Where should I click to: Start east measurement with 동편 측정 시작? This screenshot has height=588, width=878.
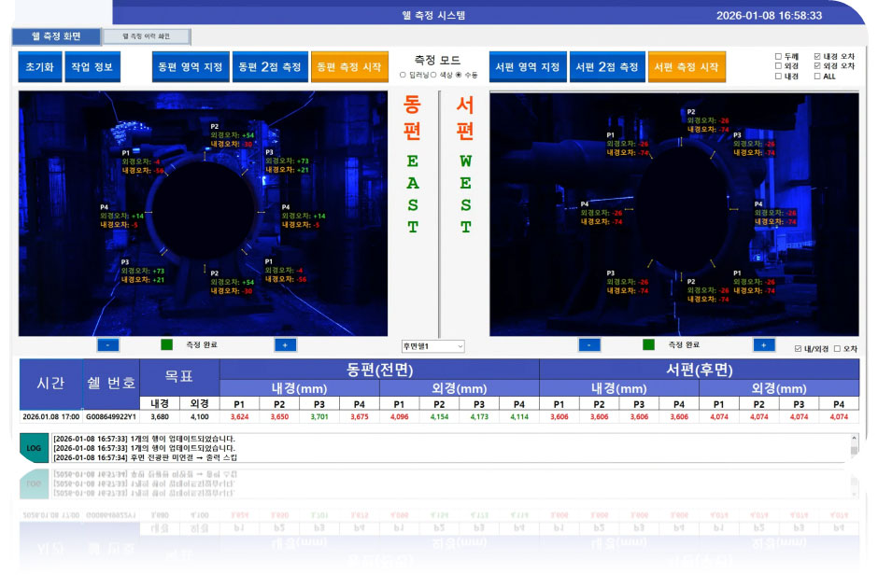click(x=349, y=66)
